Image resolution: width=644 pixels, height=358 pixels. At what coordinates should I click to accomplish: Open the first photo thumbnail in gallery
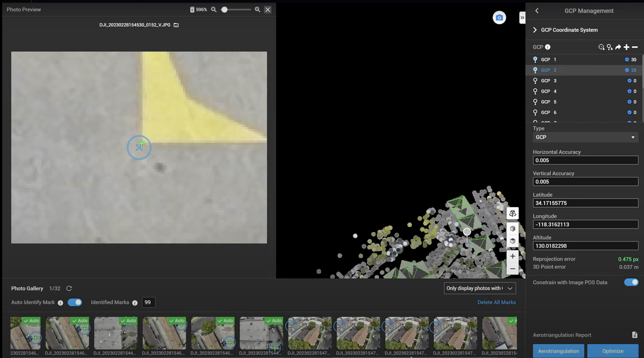click(25, 333)
